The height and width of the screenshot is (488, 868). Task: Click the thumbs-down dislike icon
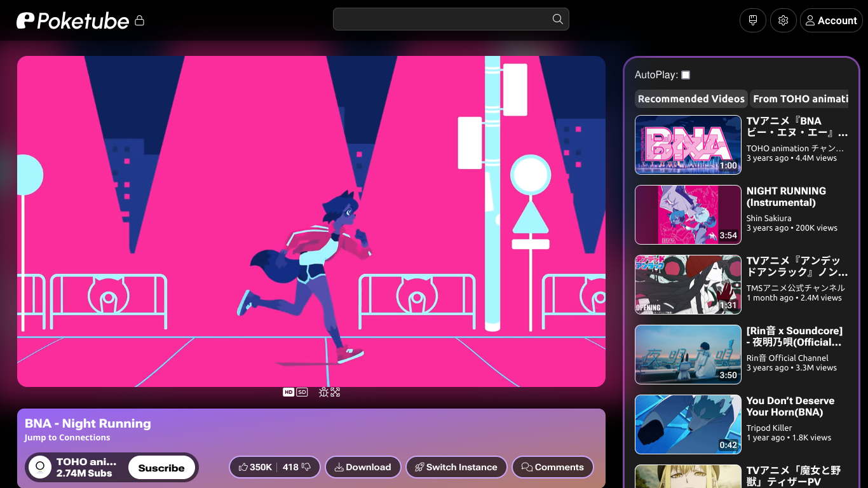[306, 467]
